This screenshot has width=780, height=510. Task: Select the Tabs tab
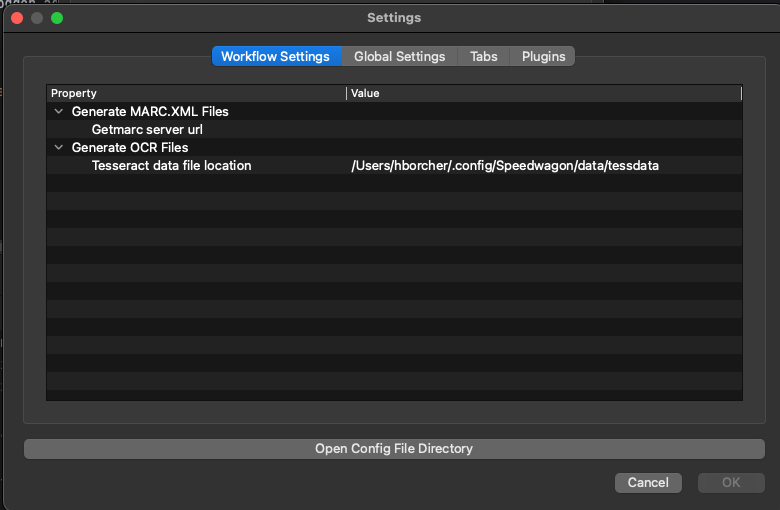pyautogui.click(x=484, y=56)
